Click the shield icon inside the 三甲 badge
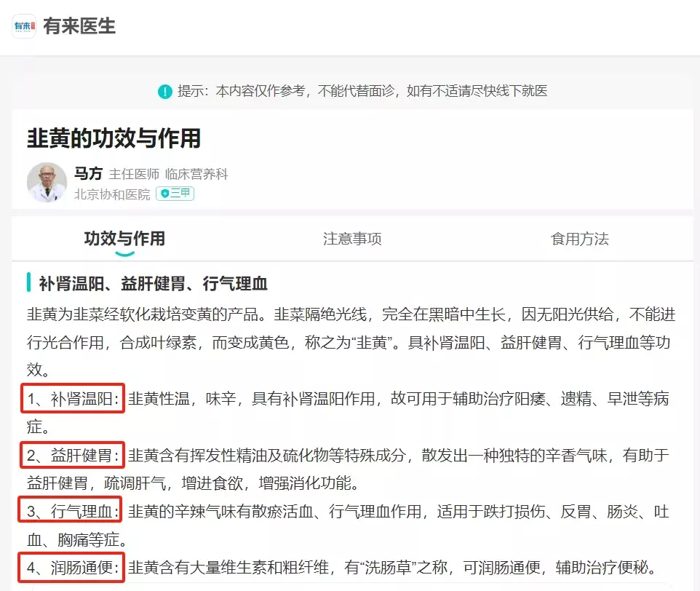The width and height of the screenshot is (700, 591). click(x=164, y=194)
